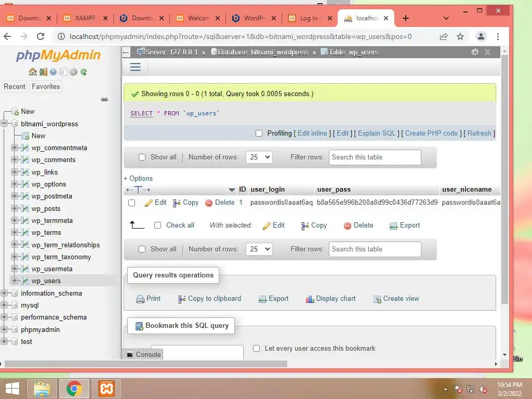Open Chrome from the taskbar

pos(74,389)
